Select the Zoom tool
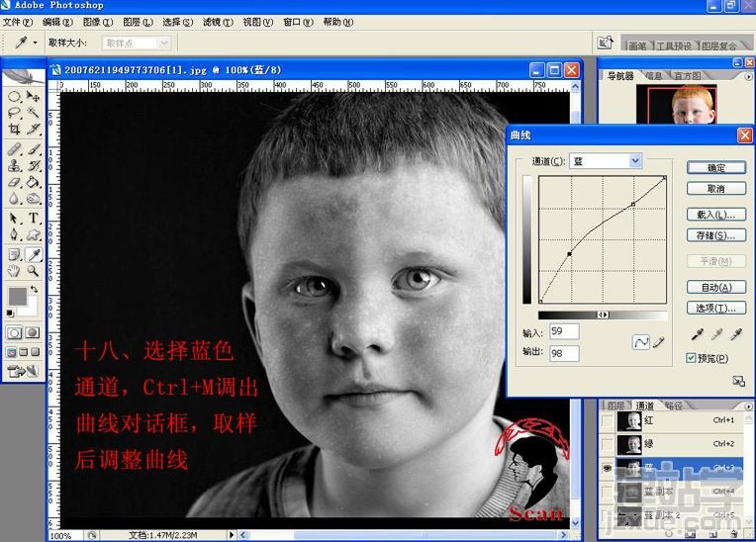 (33, 271)
